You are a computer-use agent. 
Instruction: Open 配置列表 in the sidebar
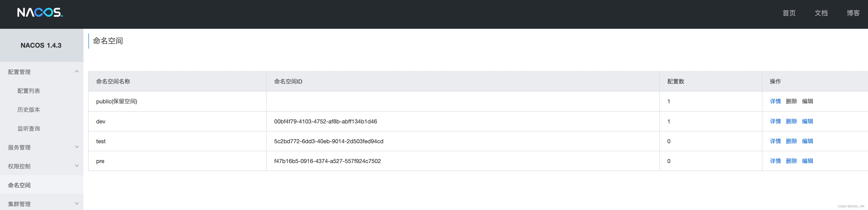[x=29, y=91]
